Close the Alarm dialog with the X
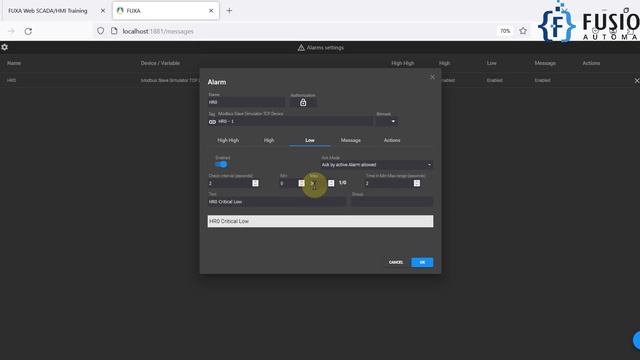640x360 pixels. click(432, 77)
